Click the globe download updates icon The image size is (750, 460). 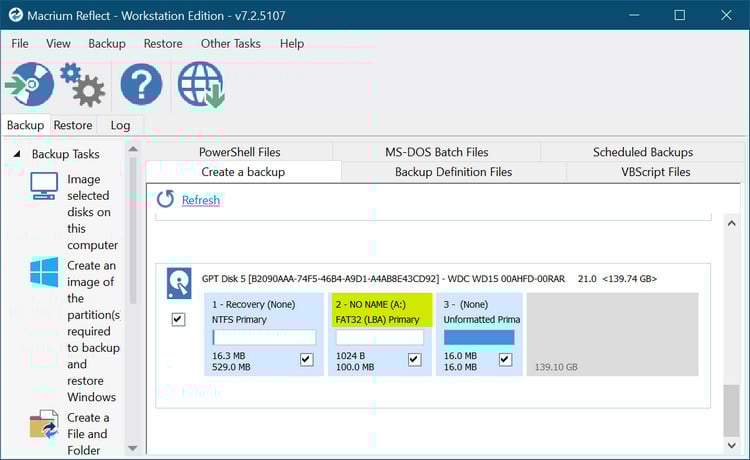(x=201, y=84)
